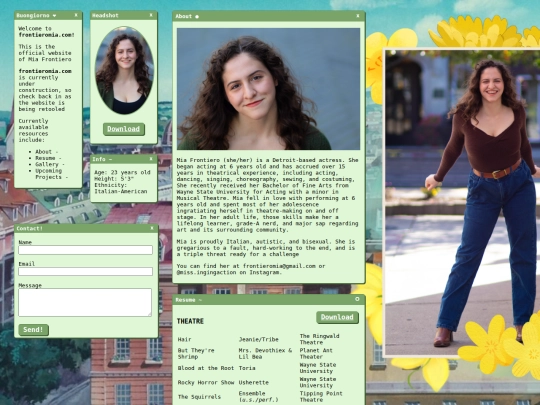Click the bold frontieromia.com! welcome text
540x405 pixels.
point(46,35)
